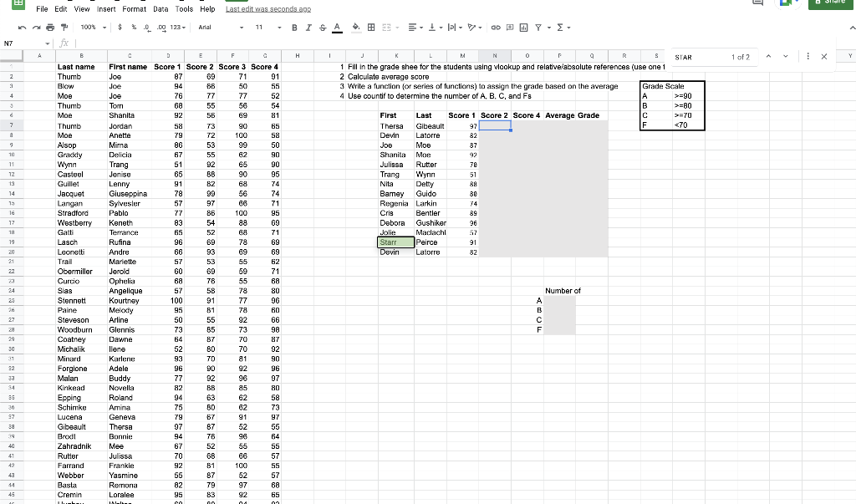Toggle bold formatting
This screenshot has width=856, height=504.
[293, 27]
